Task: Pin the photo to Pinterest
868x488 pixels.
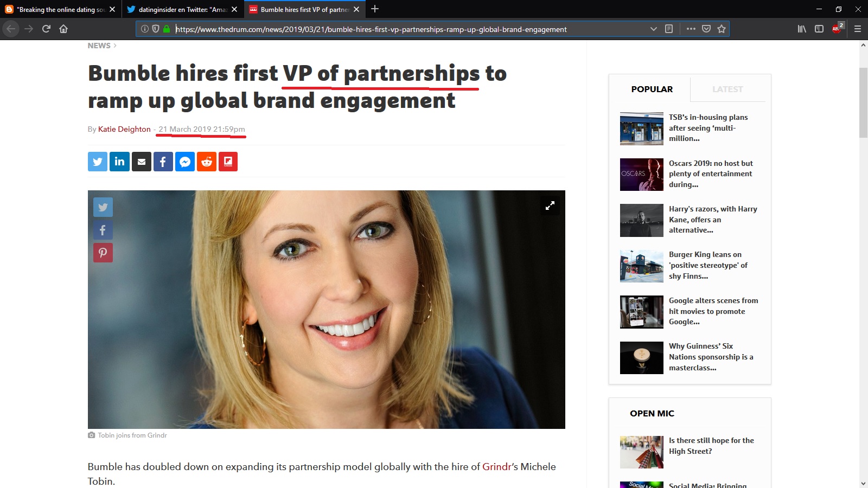Action: (103, 253)
